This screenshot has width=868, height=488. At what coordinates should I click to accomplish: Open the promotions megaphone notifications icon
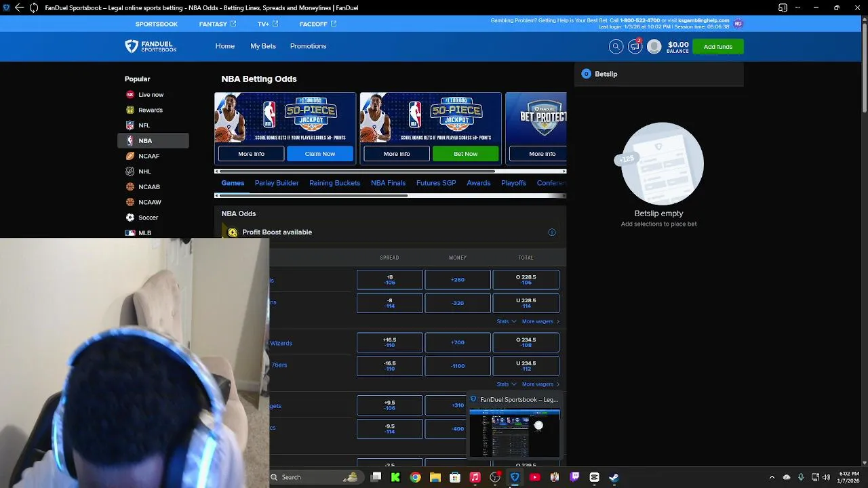(635, 46)
